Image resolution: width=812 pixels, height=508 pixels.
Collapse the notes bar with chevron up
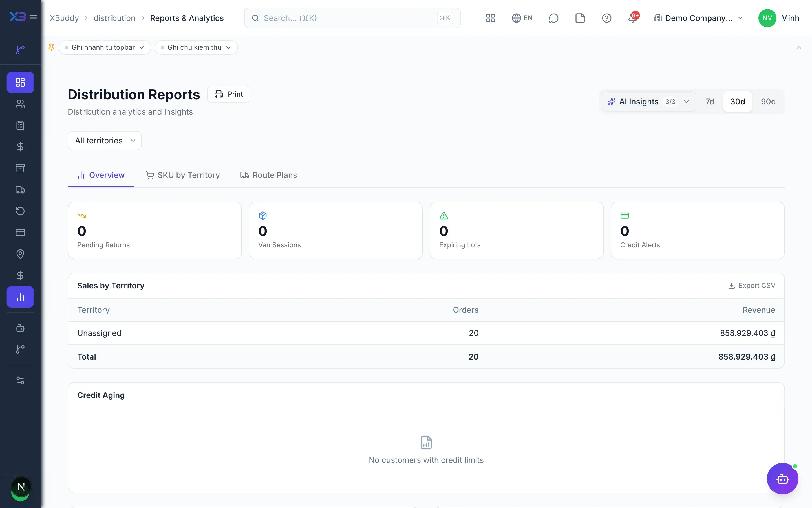pos(799,47)
